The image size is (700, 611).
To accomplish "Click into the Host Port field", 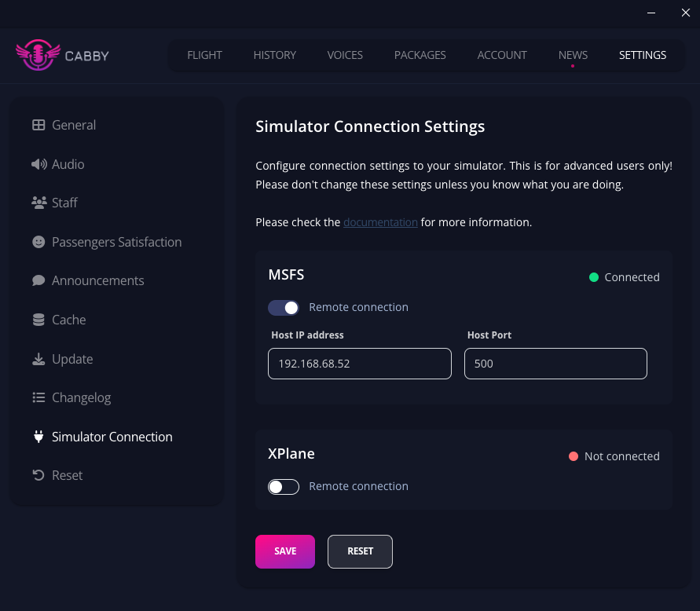I will [555, 364].
